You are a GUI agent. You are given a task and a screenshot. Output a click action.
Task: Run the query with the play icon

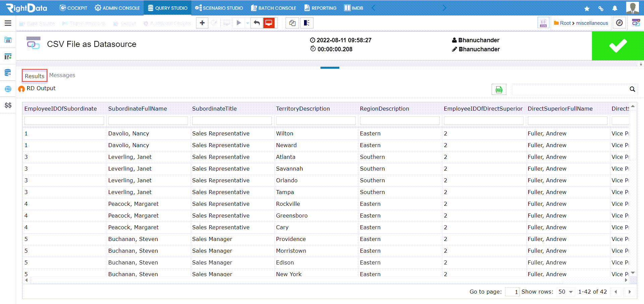point(239,23)
